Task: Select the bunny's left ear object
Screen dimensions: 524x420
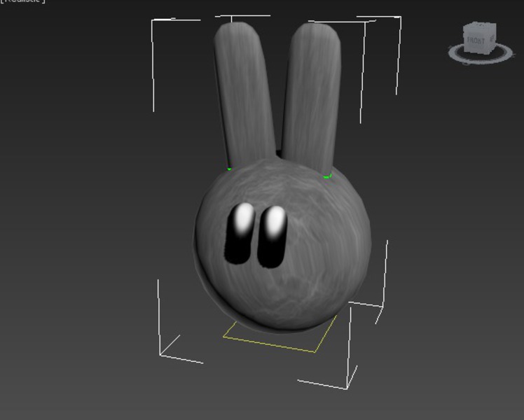Action: (x=245, y=94)
